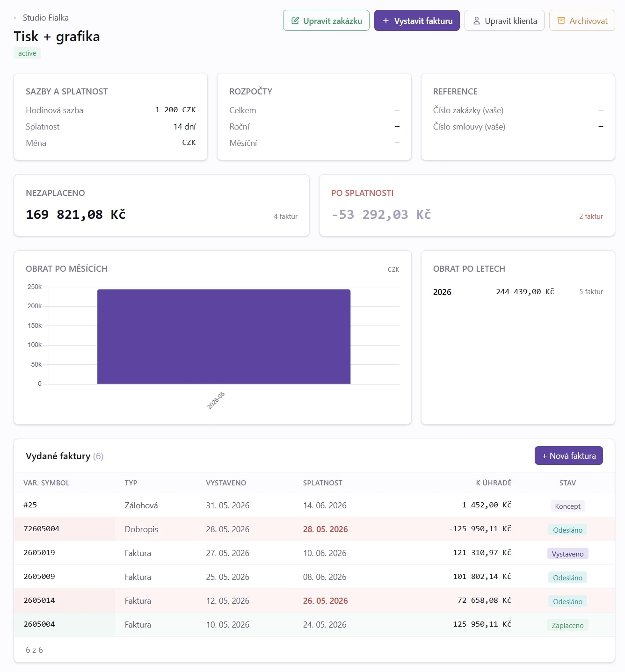Open invoice 2605019 in the table
Image resolution: width=625 pixels, height=672 pixels.
pos(314,553)
